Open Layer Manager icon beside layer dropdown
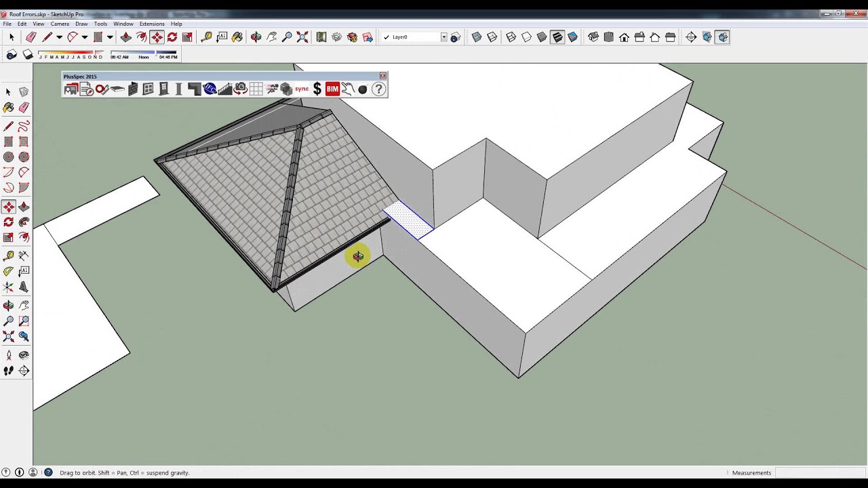Viewport: 868px width, 488px height. click(456, 37)
